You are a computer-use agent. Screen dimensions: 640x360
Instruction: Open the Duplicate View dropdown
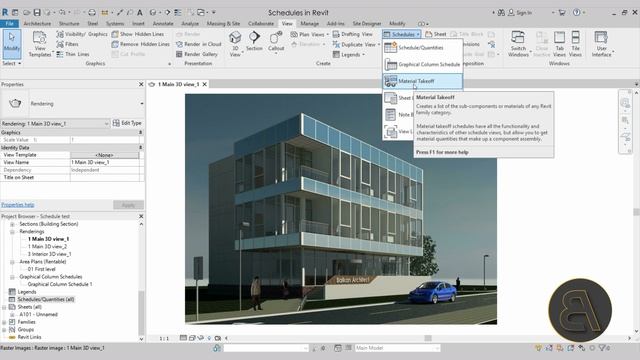356,44
